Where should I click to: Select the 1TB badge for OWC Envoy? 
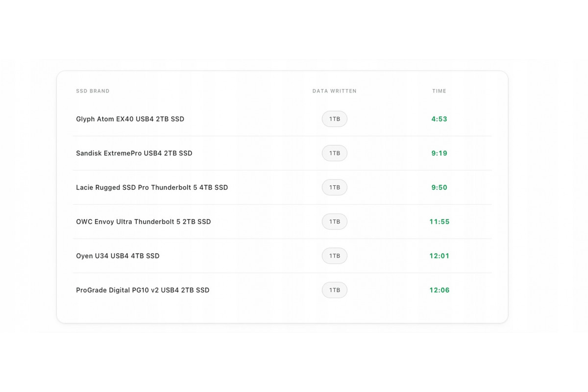click(334, 222)
